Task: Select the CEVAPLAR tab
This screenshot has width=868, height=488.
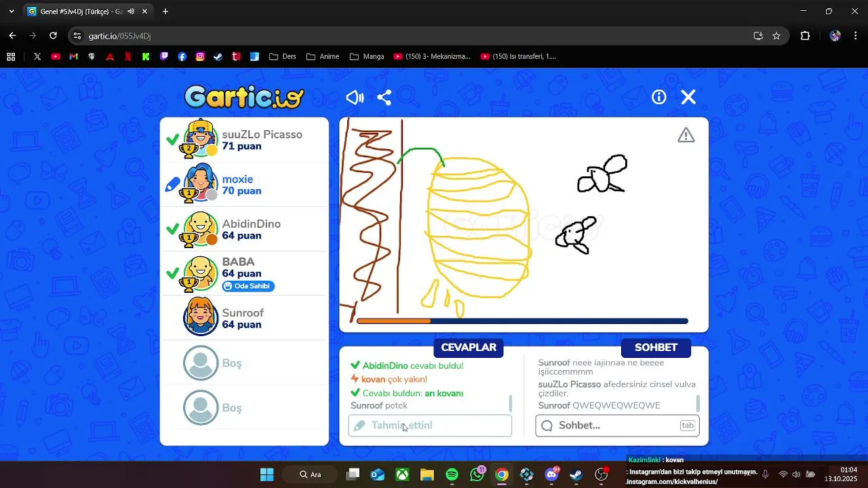Action: [469, 348]
